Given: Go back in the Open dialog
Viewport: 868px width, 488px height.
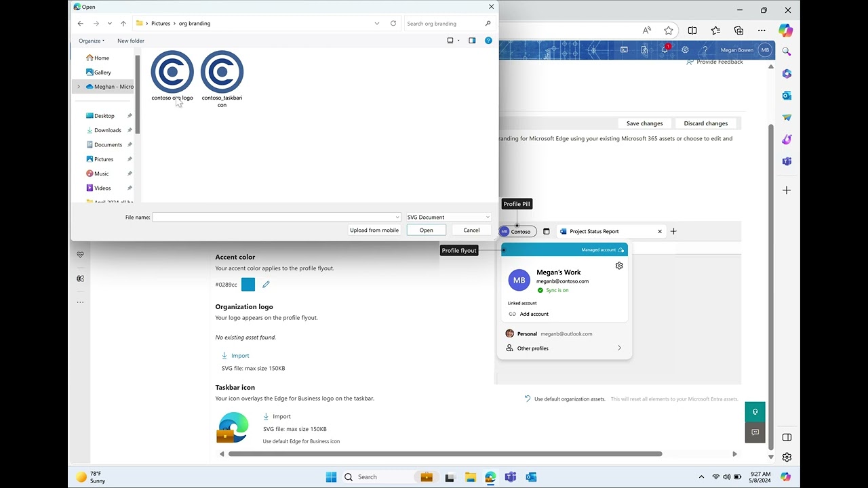Looking at the screenshot, I should [x=80, y=23].
